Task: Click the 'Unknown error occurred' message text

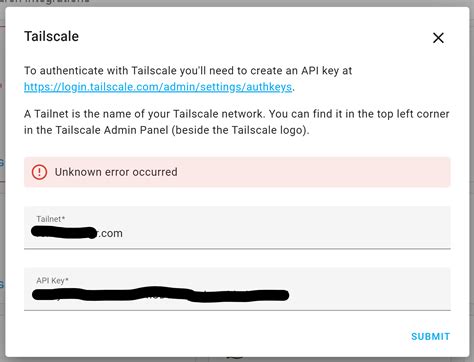Action: point(116,172)
